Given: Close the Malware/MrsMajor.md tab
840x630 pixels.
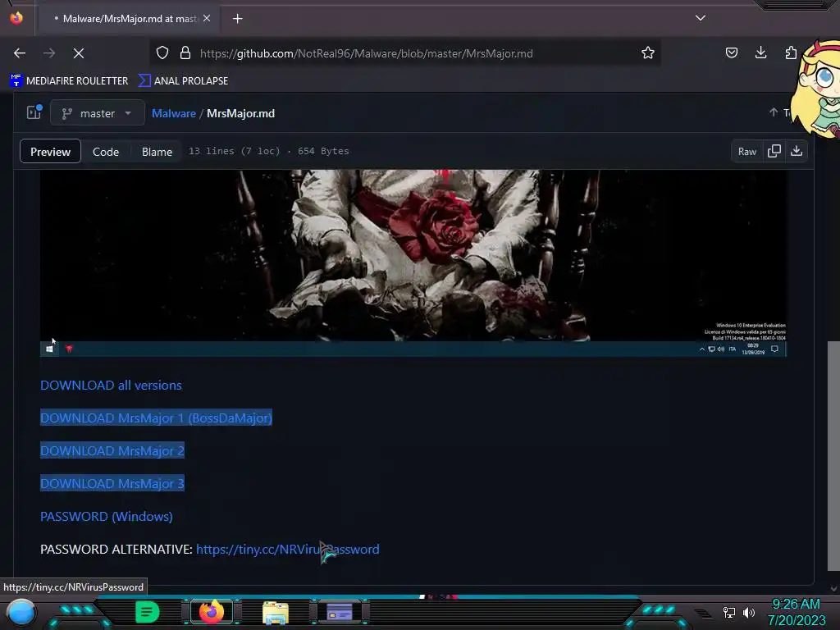Looking at the screenshot, I should pos(207,18).
